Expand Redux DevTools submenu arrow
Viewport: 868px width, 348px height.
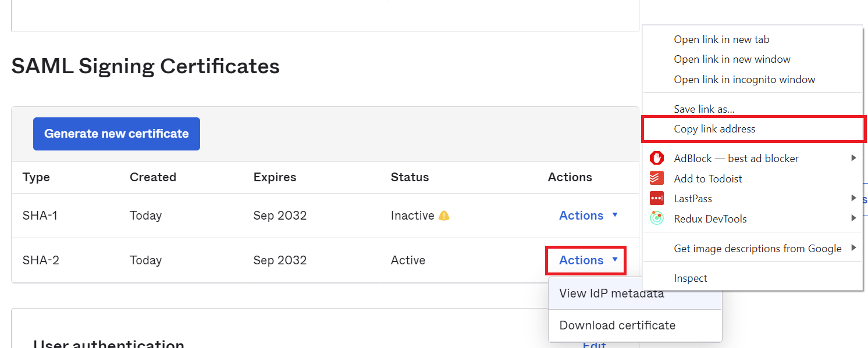tap(853, 218)
